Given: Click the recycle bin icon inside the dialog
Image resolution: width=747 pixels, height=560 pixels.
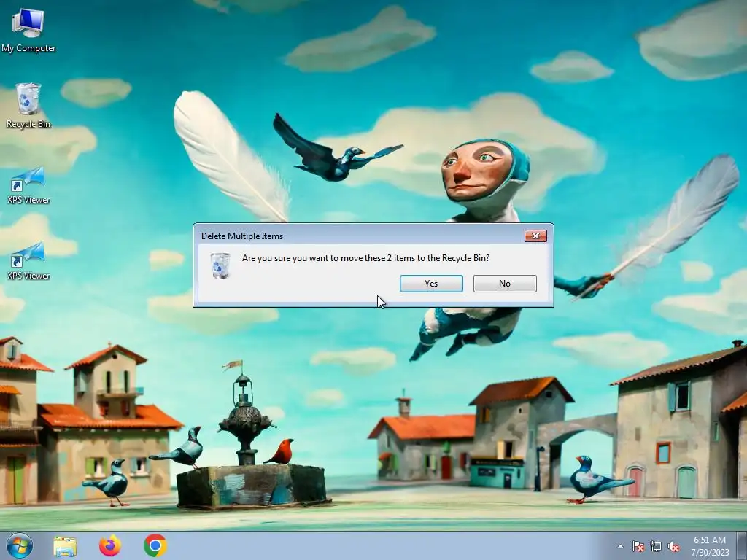Looking at the screenshot, I should (x=220, y=265).
